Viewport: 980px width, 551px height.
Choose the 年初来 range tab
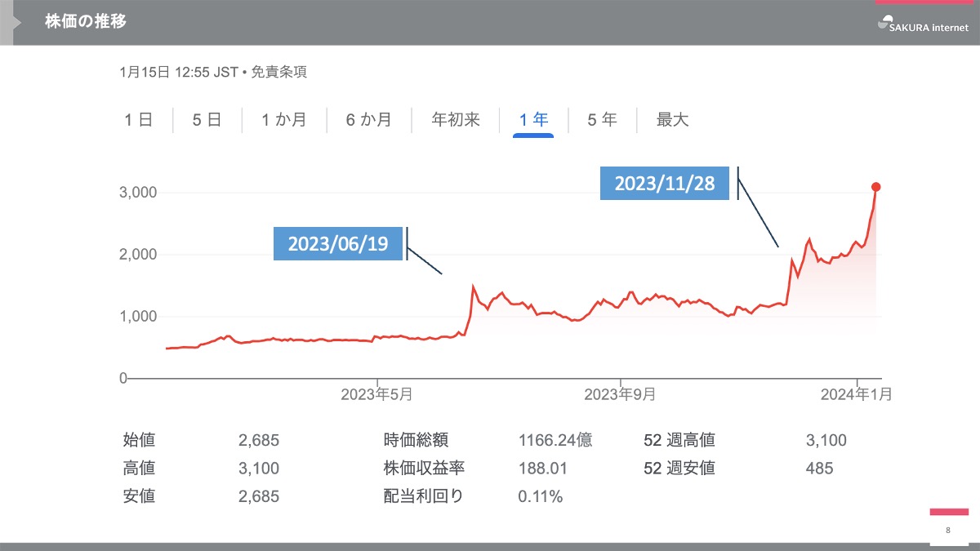(456, 120)
